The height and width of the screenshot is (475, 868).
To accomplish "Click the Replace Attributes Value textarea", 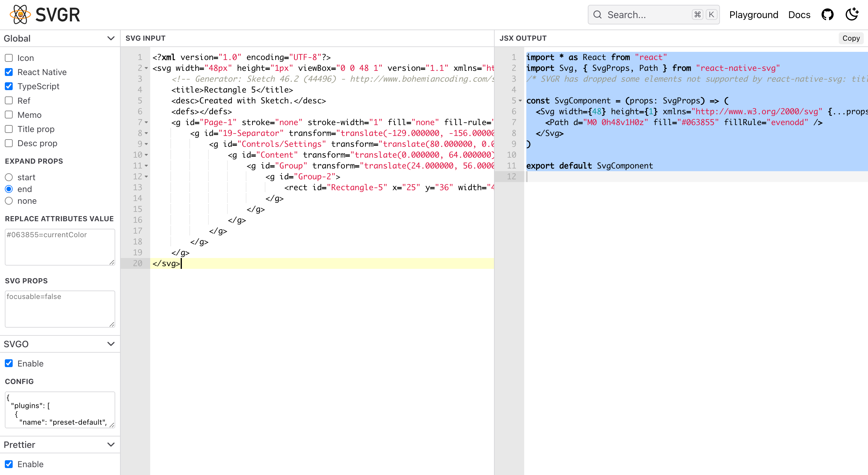I will (x=60, y=247).
